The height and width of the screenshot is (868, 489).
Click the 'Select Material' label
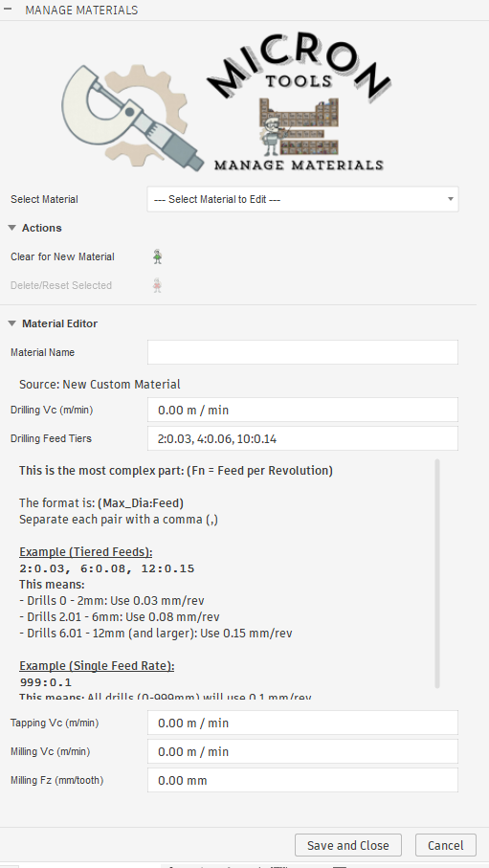tap(44, 199)
